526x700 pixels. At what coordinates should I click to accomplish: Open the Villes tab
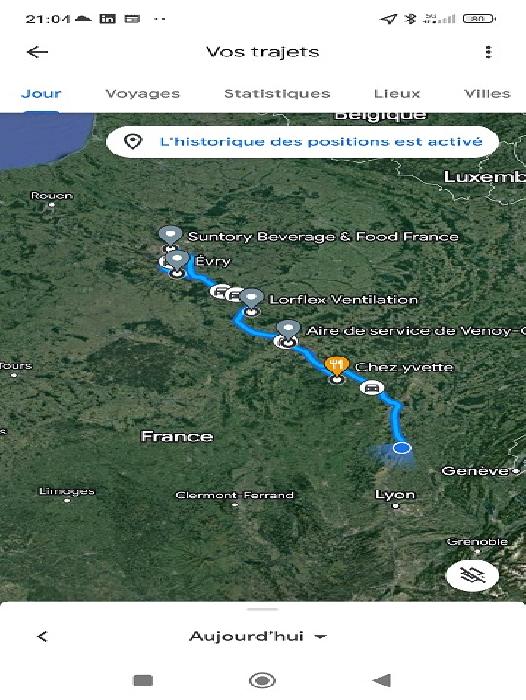coord(487,94)
